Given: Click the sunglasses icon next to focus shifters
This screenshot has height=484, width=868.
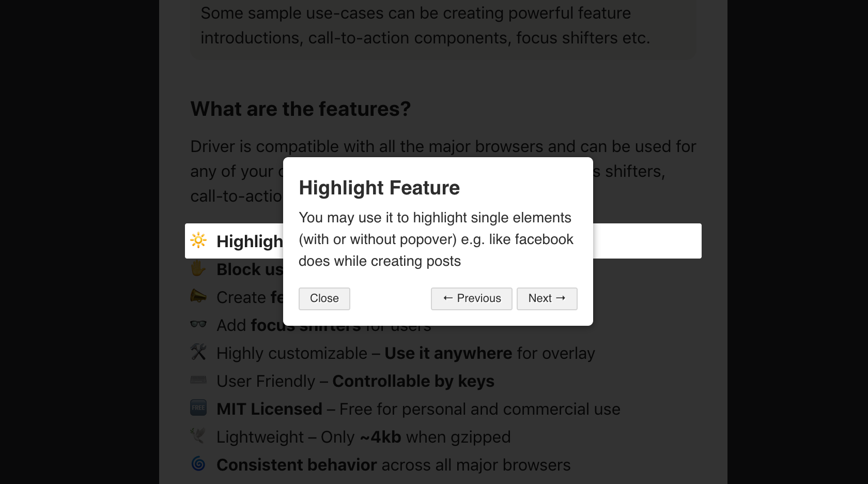Looking at the screenshot, I should coord(198,325).
